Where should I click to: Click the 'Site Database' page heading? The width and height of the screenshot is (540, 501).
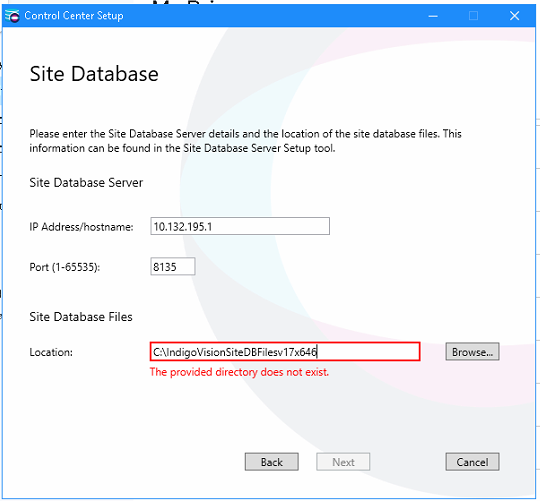(x=94, y=74)
